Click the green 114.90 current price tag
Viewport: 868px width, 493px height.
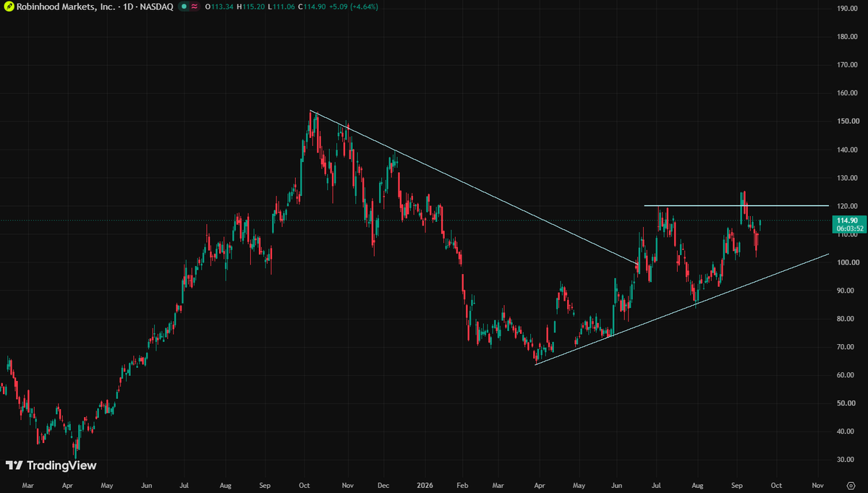849,220
